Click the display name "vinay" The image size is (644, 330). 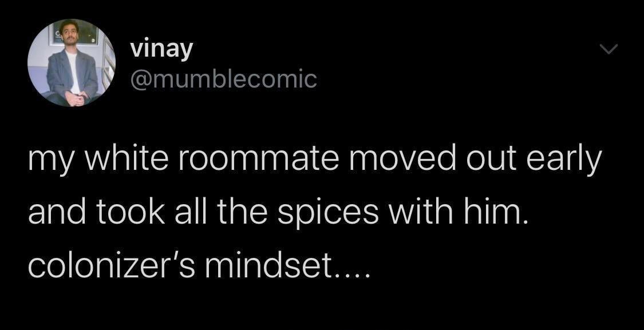pyautogui.click(x=161, y=49)
